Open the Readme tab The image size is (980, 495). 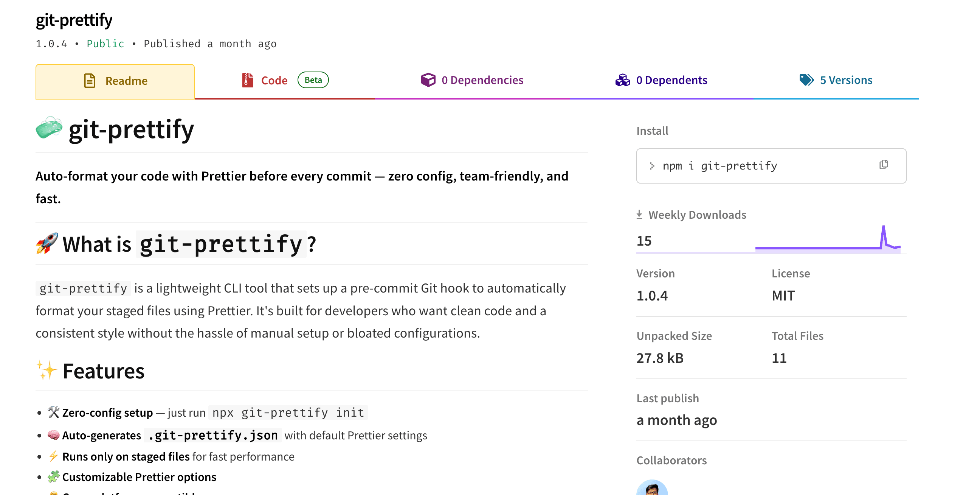pos(115,81)
